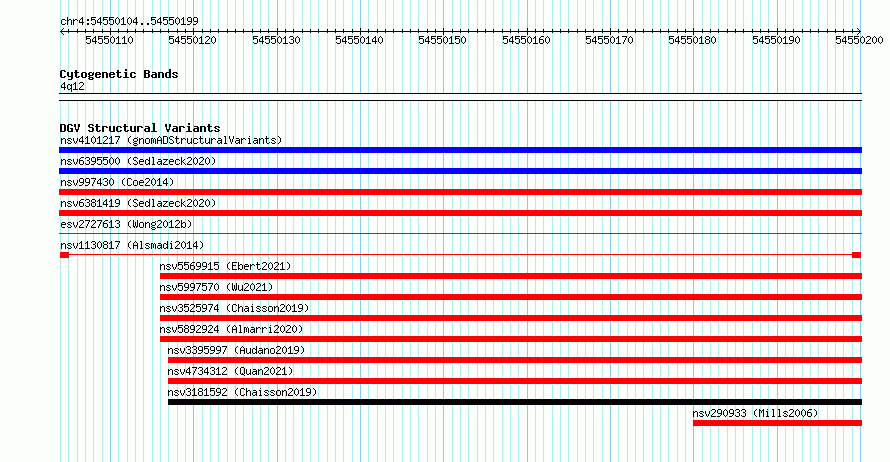This screenshot has width=890, height=462.
Task: Click the short red bar for nsv290933
Action: [777, 423]
